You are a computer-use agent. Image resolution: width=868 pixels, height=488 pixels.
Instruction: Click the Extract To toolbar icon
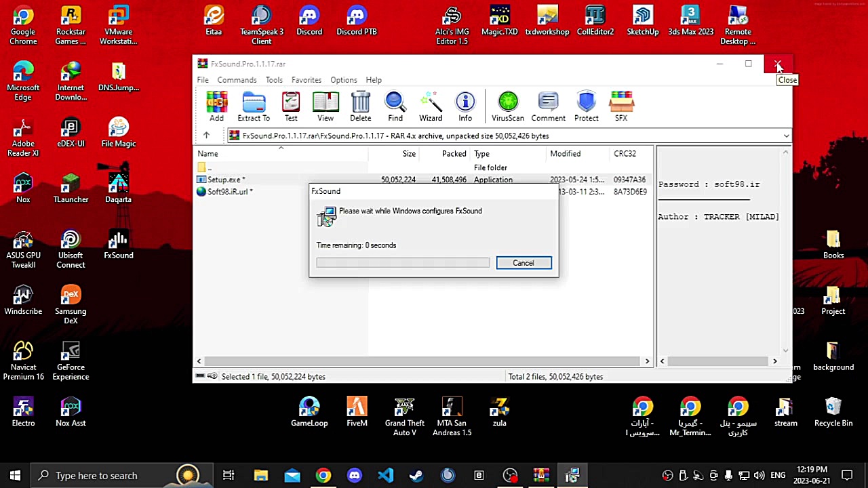pyautogui.click(x=254, y=106)
